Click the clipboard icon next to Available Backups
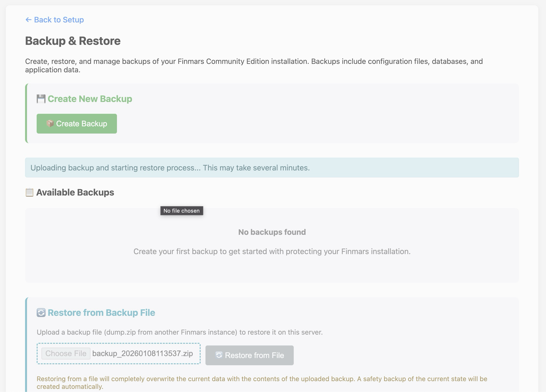Viewport: 546px width, 392px height. (29, 192)
